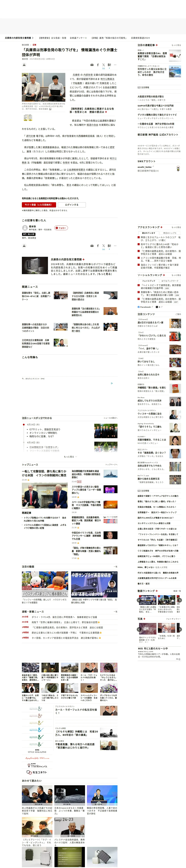Viewport: 186px width, 868px height.
Task: Click the left arrow of 動画ランキング carousel
Action: pyautogui.click(x=139, y=600)
